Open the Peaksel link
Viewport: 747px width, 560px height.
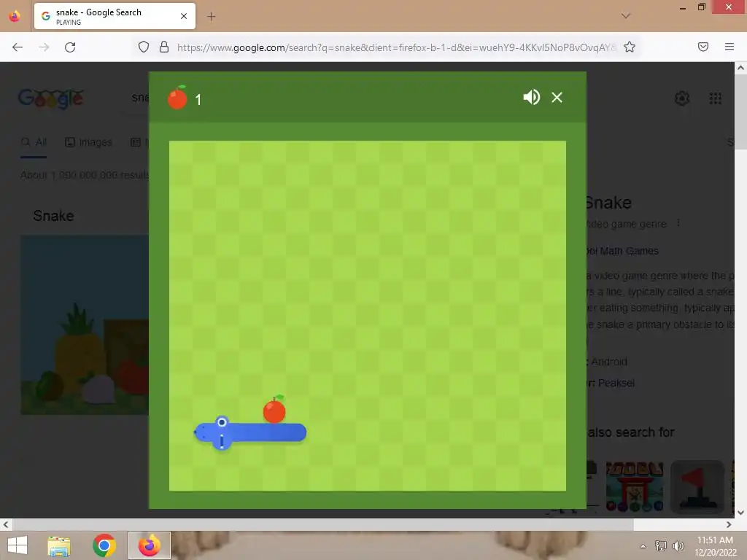pyautogui.click(x=616, y=383)
